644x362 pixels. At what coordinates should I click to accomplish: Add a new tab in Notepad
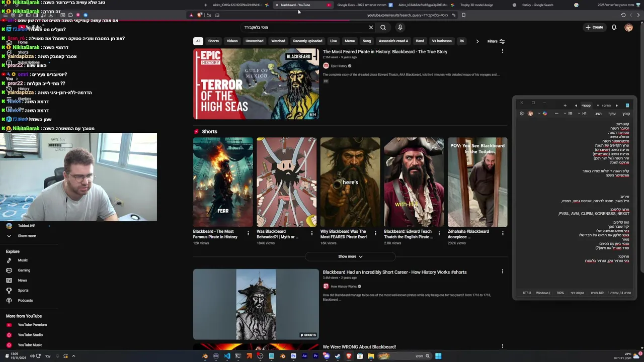[x=565, y=106]
